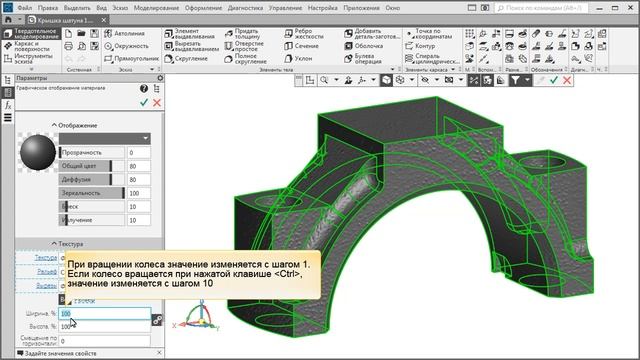Expand Элементы каркаса panel dropdown arrow
This screenshot has height=360, width=640.
pos(453,69)
